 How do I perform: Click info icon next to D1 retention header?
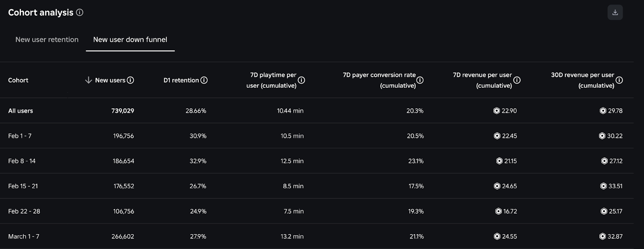tap(204, 80)
